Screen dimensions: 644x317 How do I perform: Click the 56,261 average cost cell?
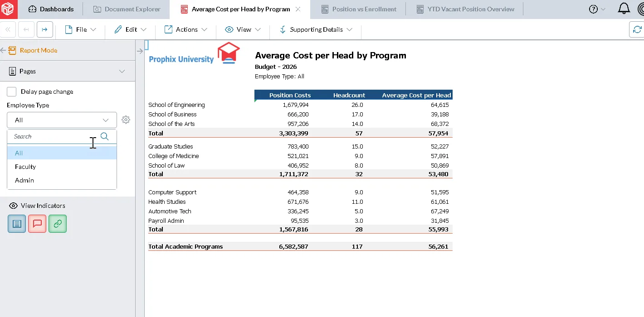(438, 246)
